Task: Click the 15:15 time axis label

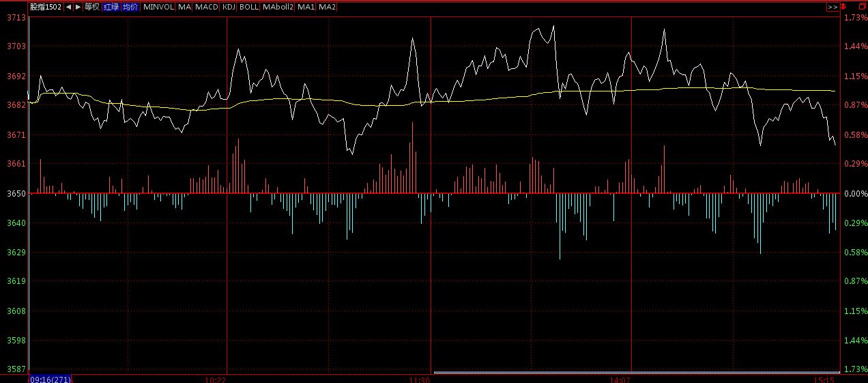Action: pyautogui.click(x=825, y=379)
